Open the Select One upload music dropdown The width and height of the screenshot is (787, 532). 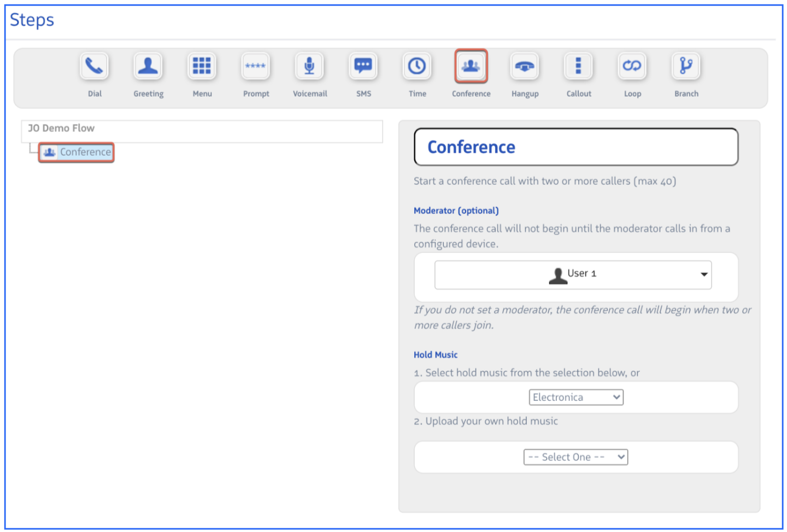point(575,457)
